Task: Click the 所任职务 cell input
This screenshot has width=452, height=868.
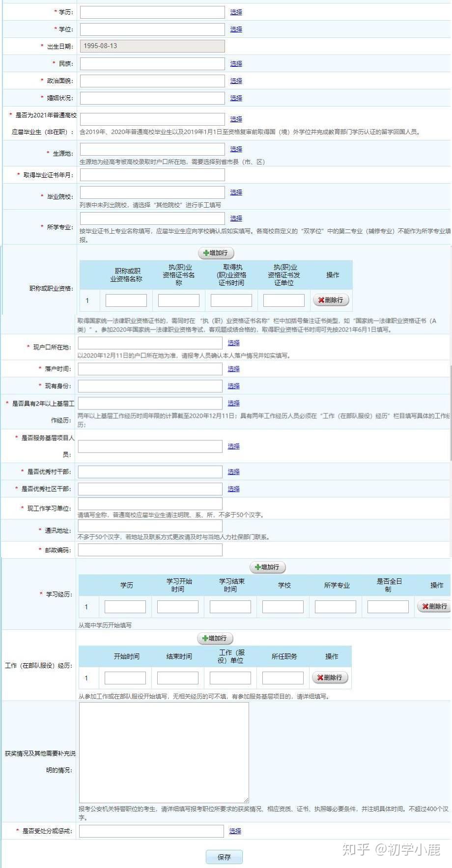Action: 283,678
